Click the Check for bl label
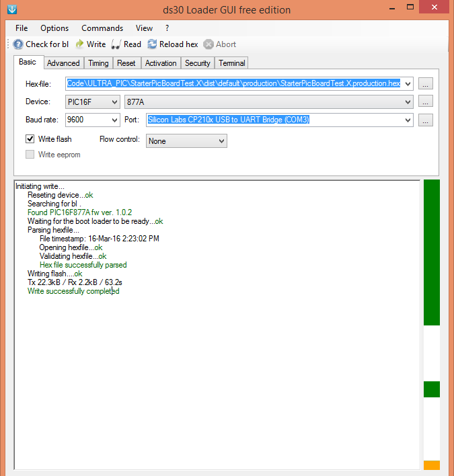Screen dimensions: 454x476 47,44
